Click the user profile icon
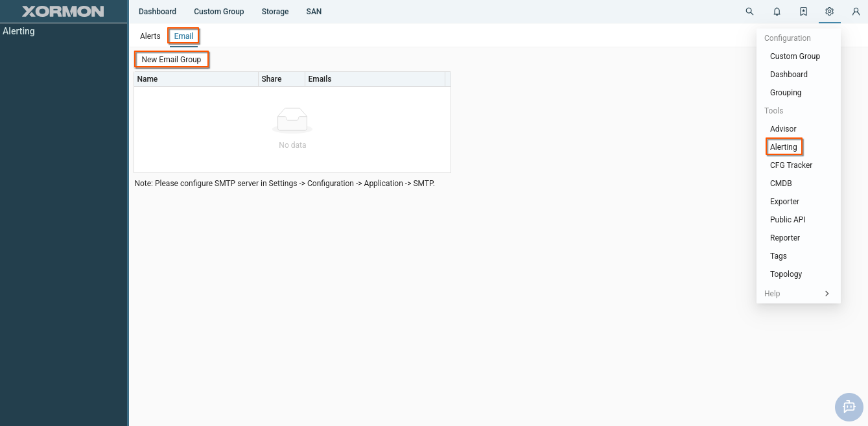Screen dimensions: 868x426 (856, 12)
